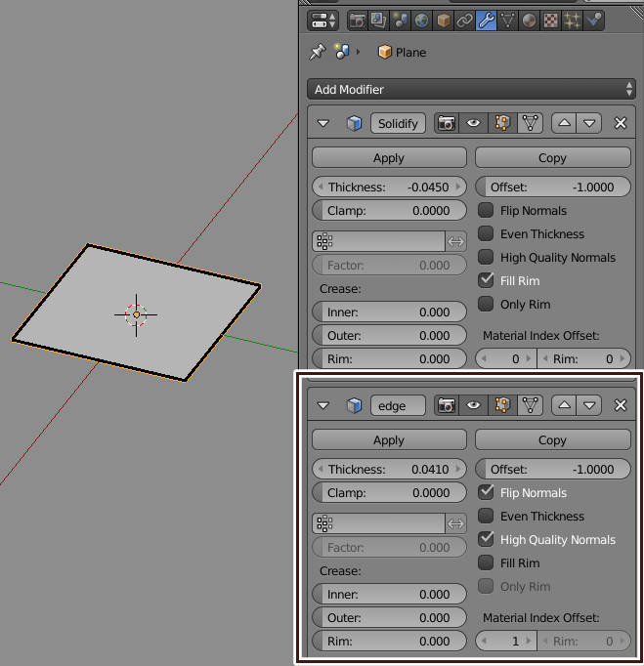Viewport: 644px width, 666px height.
Task: Open the Object Data mesh tab
Action: pyautogui.click(x=507, y=21)
